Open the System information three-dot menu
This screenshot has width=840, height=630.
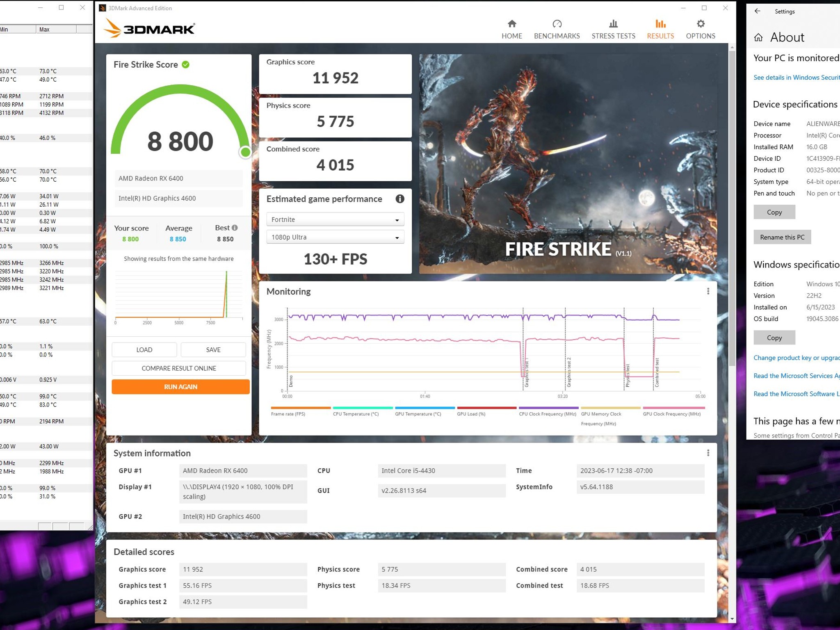click(x=708, y=453)
